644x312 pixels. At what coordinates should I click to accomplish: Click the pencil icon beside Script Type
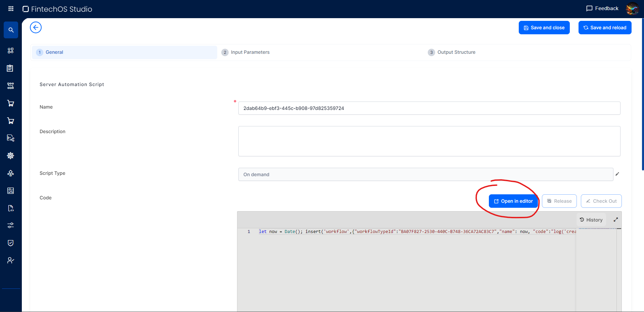coord(617,174)
